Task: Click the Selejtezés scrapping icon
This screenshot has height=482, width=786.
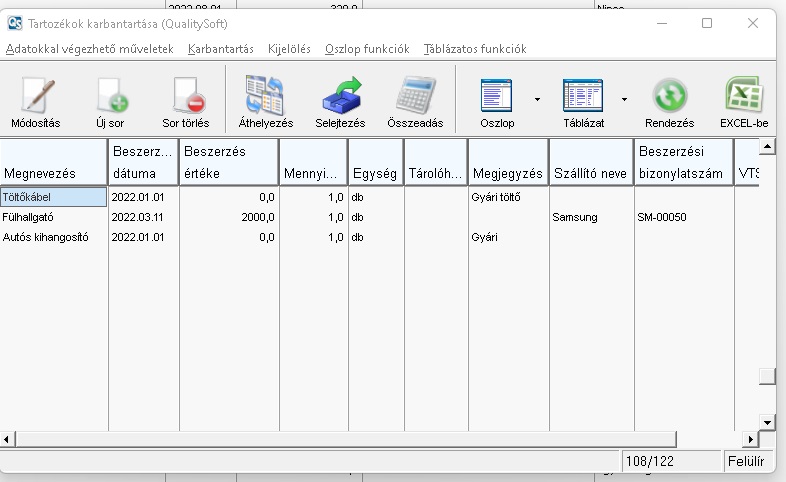Action: pyautogui.click(x=341, y=98)
